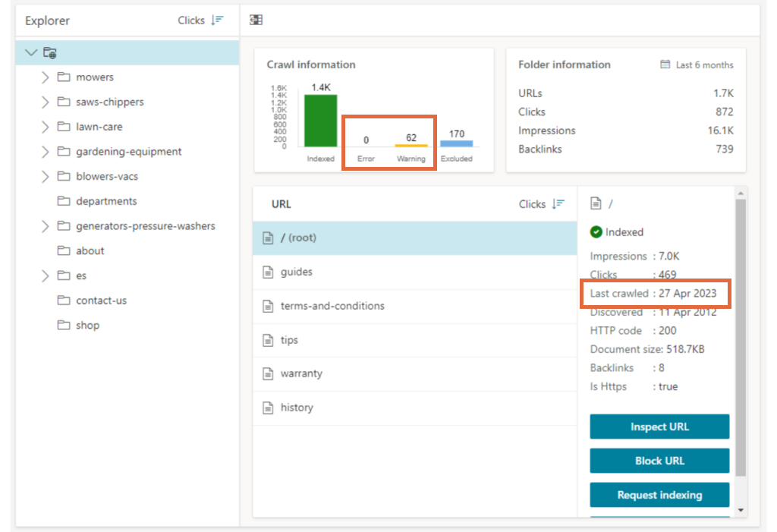
Task: Click the es folder icon
Action: 64,275
